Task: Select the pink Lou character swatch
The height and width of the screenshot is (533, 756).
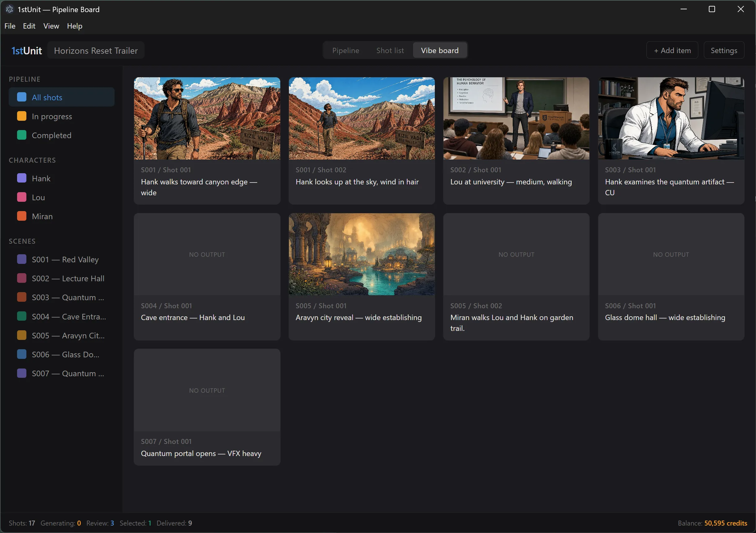Action: click(22, 197)
